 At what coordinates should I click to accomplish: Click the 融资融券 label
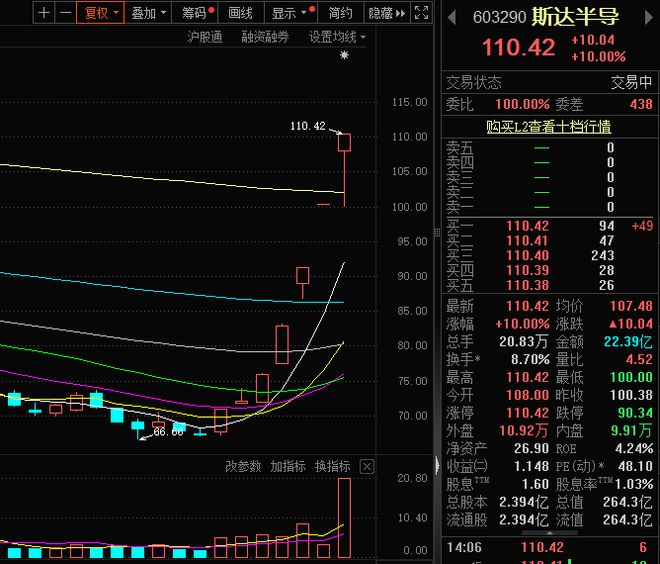(265, 37)
